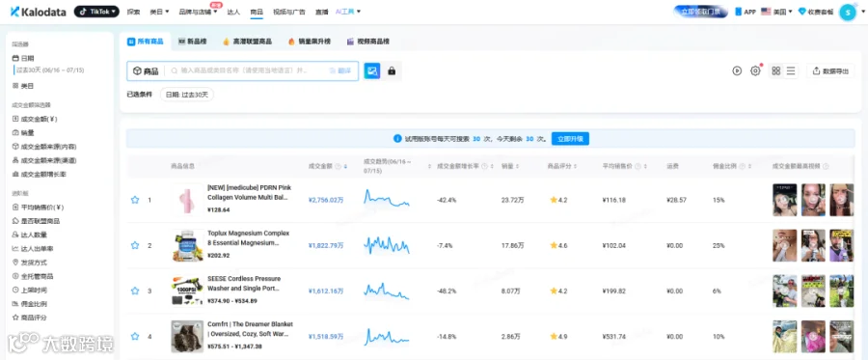Open the 美国 country dropdown
This screenshot has width=868, height=360.
pyautogui.click(x=776, y=12)
